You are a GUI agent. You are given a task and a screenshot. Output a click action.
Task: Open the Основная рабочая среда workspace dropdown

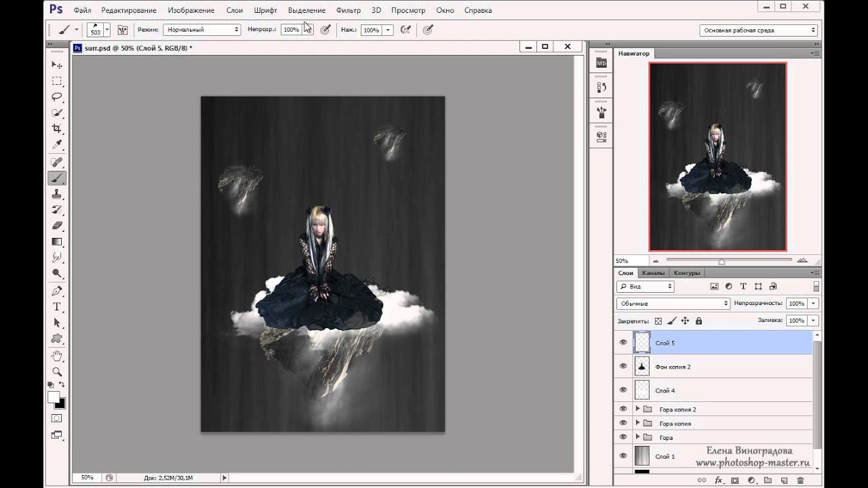pos(758,30)
